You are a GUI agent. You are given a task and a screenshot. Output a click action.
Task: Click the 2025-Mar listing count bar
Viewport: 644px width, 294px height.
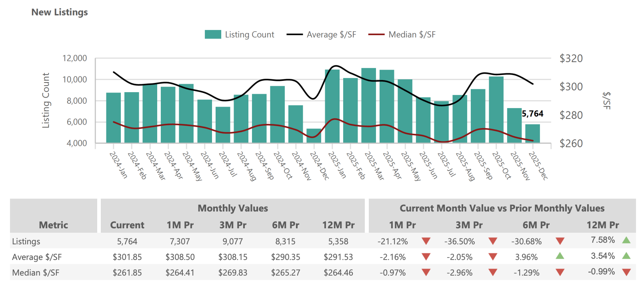coord(368,106)
